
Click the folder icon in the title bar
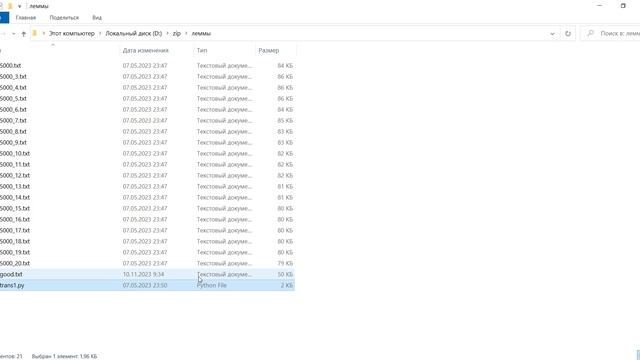(10, 6)
